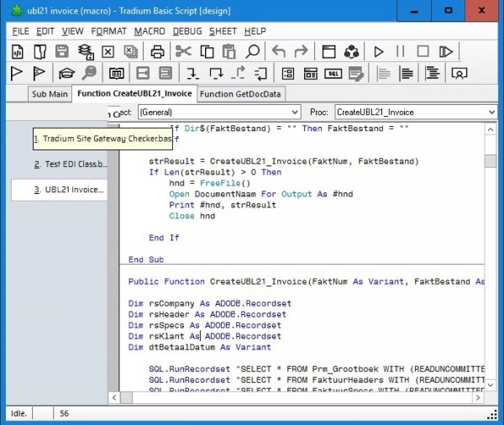Viewport: 504px width, 425px height.
Task: Switch to the Sub Main tab
Action: (50, 94)
